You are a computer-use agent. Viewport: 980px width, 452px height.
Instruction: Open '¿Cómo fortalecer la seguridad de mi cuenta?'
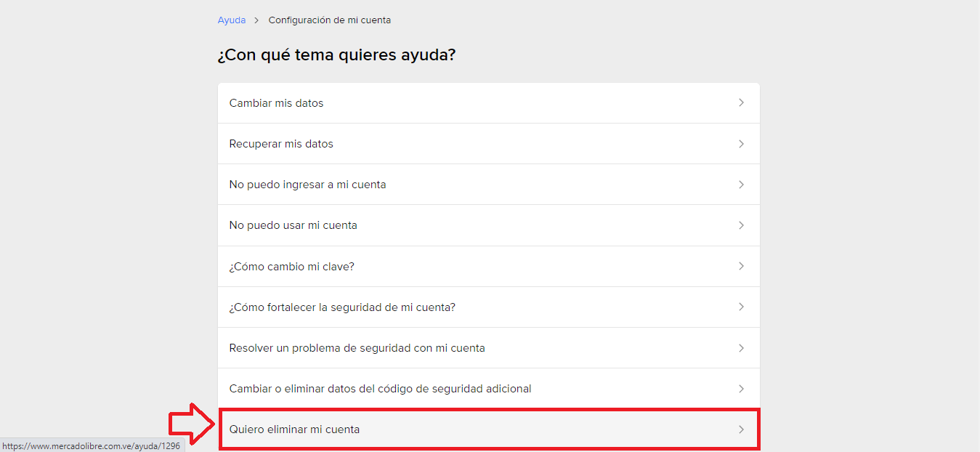(489, 307)
